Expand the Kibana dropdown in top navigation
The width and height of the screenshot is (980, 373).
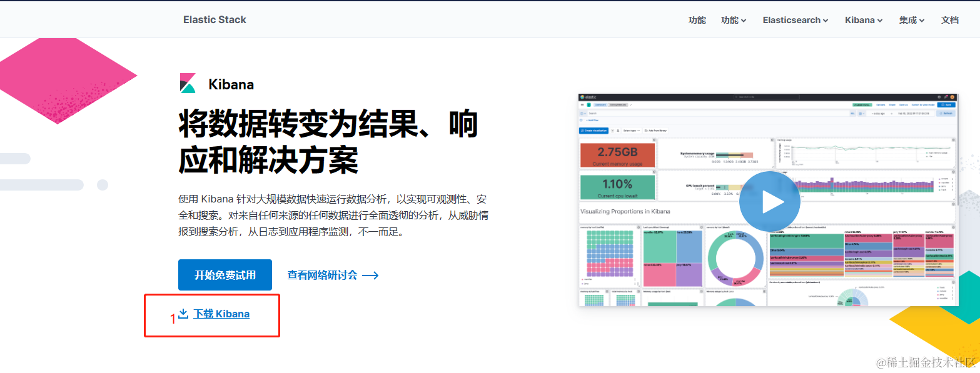point(864,20)
